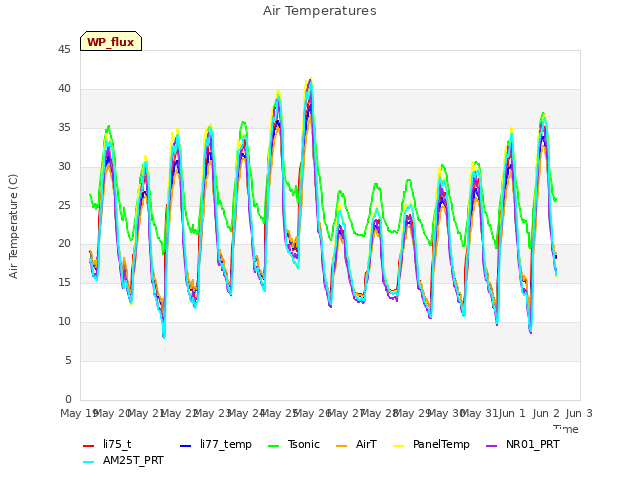Viewport: 640px width, 480px height.
Task: Toggle the li77_temp legend entry
Action: point(216,444)
